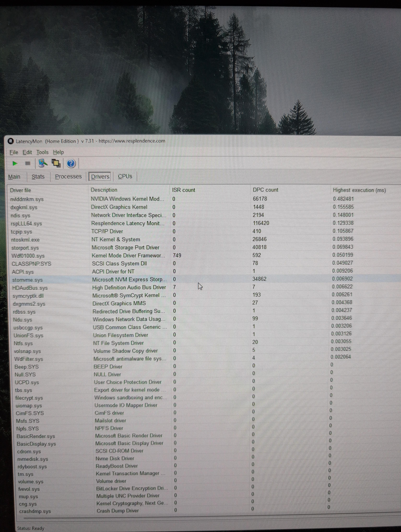This screenshot has width=401, height=532.
Task: Open the Edit menu
Action: click(x=27, y=152)
